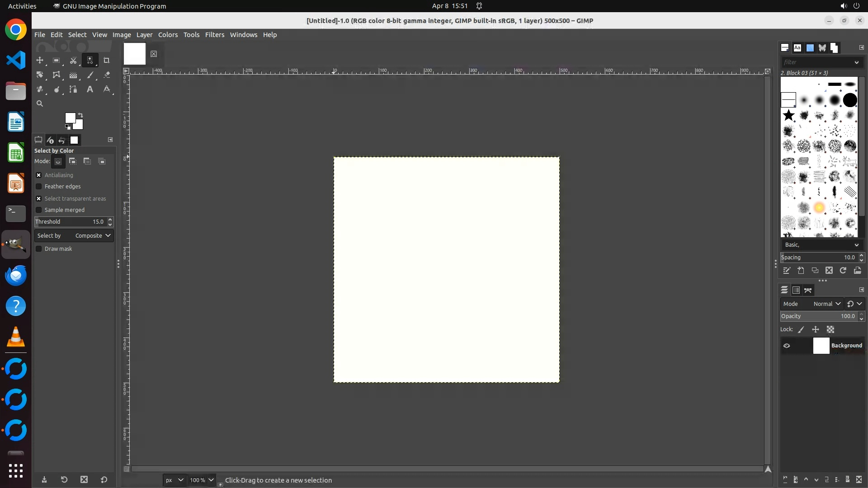Enable the Feather edges checkbox

tap(39, 187)
